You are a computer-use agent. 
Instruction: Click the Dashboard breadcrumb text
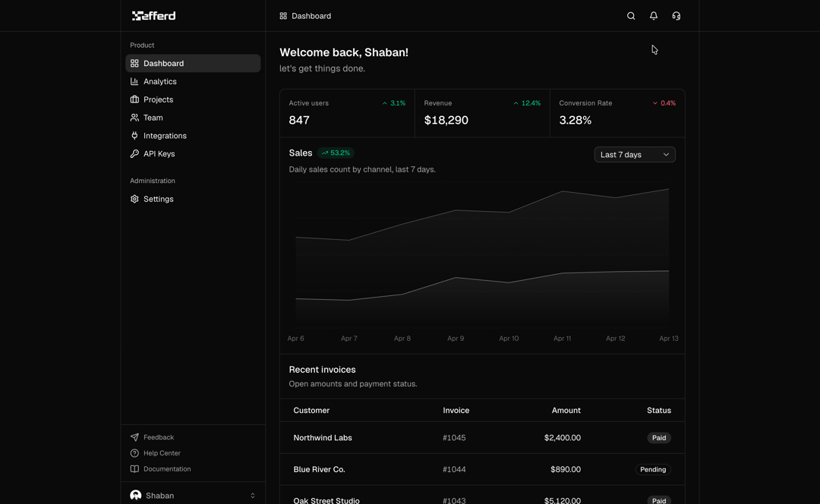tap(311, 16)
